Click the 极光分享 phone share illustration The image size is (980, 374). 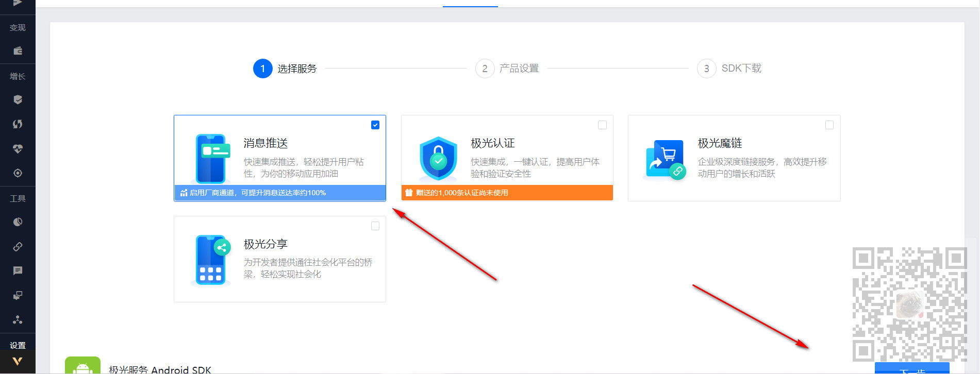click(211, 260)
